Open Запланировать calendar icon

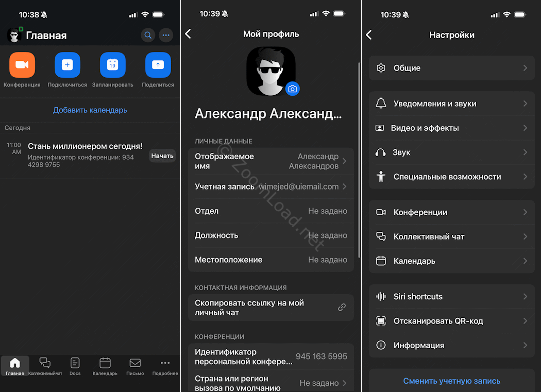click(x=112, y=65)
